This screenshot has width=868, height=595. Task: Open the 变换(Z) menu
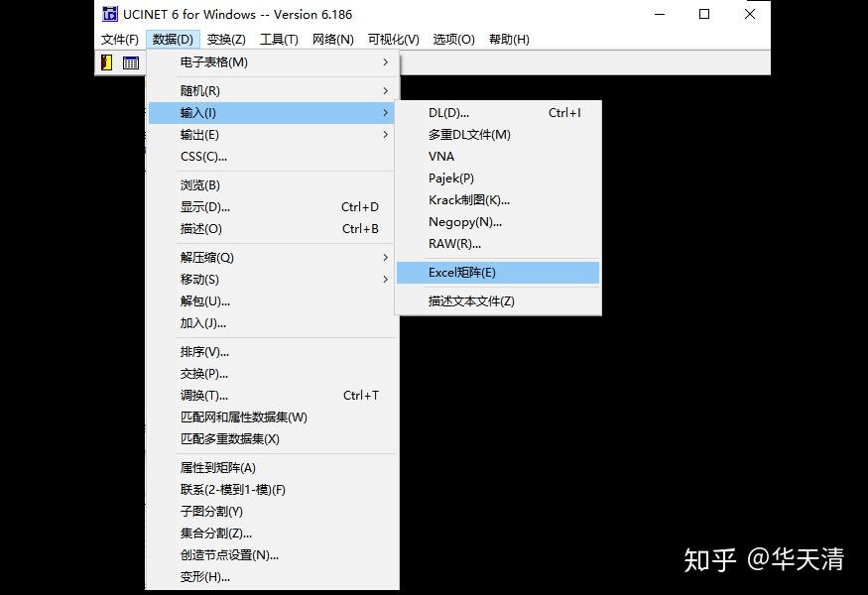(224, 40)
